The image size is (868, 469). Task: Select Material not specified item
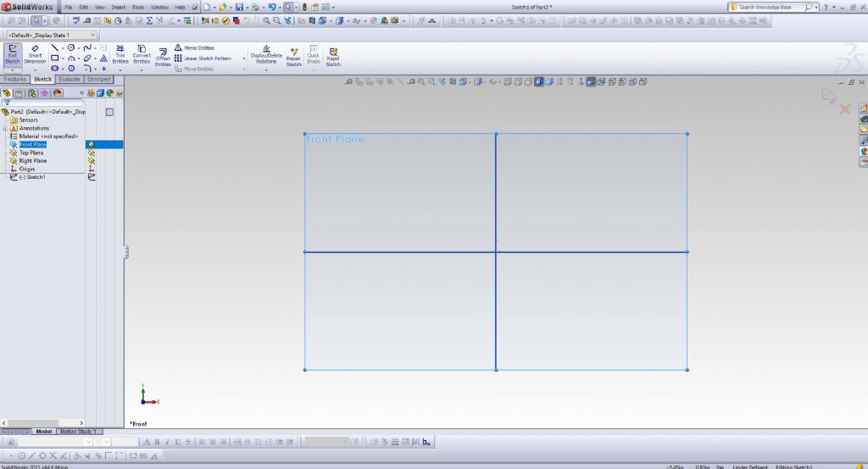(48, 137)
